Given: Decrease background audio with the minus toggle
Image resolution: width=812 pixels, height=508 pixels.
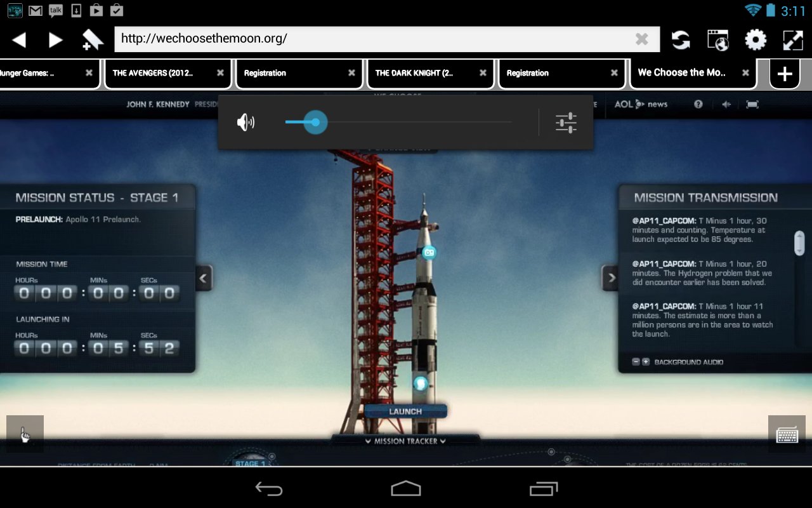Looking at the screenshot, I should [x=635, y=361].
